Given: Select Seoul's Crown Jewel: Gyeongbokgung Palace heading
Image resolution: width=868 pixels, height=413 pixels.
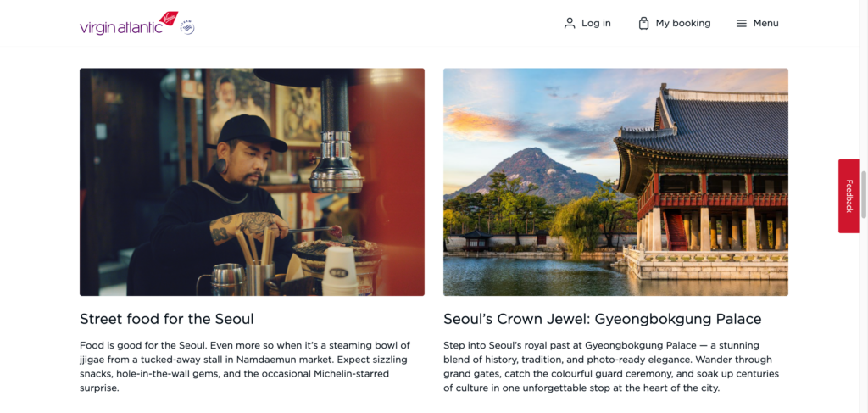Looking at the screenshot, I should [x=603, y=320].
